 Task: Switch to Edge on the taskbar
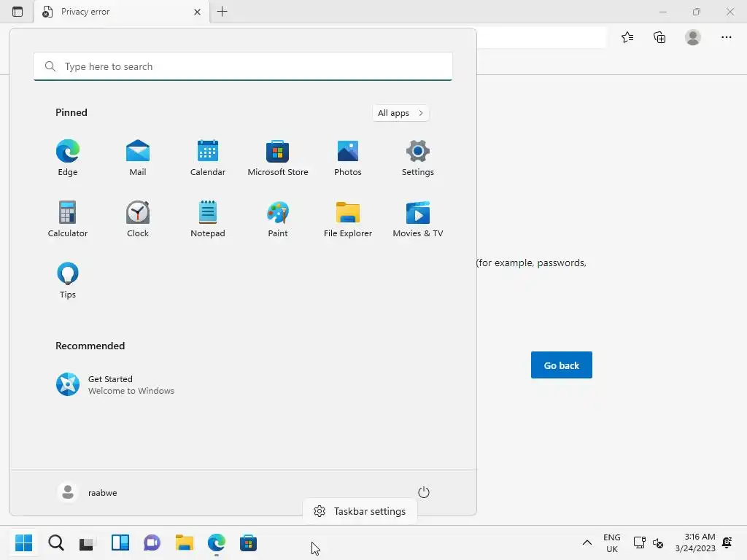coord(216,542)
